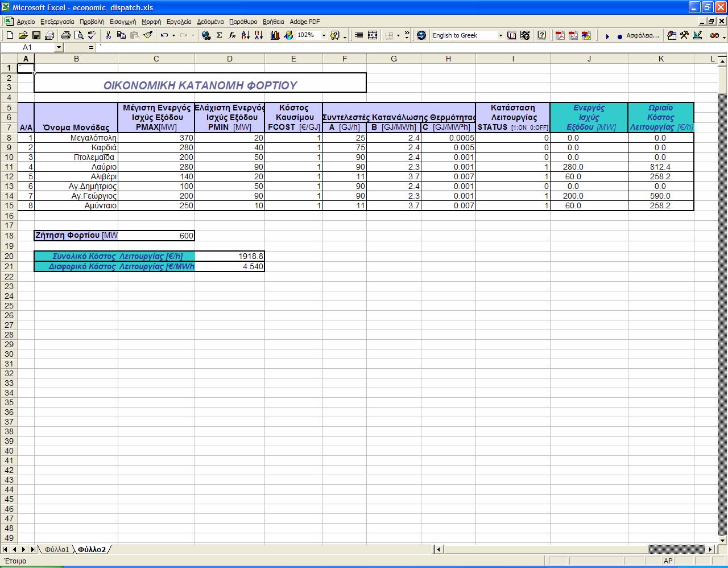Click the Copy icon
This screenshot has width=728, height=568.
121,35
